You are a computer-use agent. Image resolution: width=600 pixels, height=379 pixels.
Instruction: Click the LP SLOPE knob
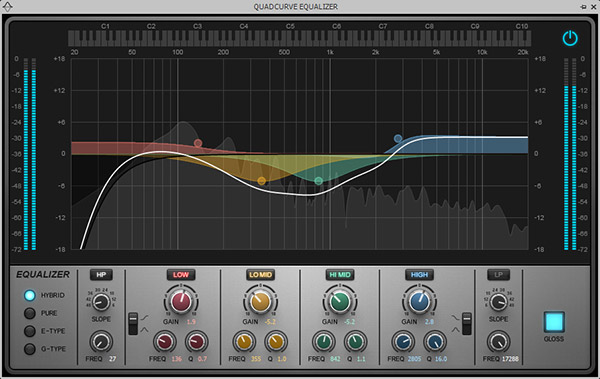(x=499, y=302)
